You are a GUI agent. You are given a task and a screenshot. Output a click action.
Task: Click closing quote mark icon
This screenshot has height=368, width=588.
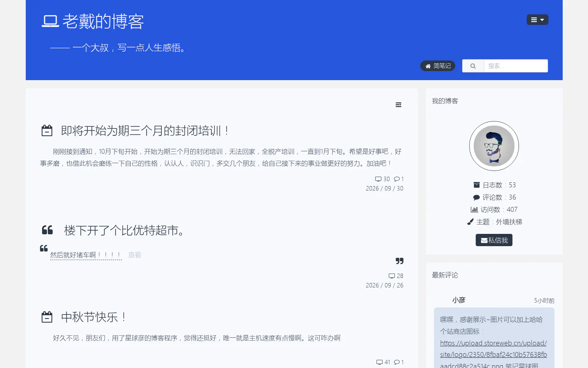(x=399, y=261)
